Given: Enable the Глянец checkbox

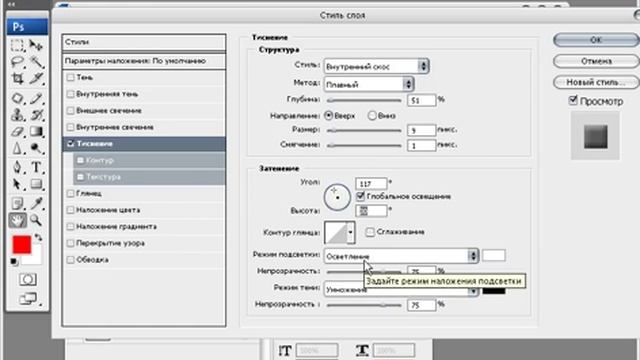Looking at the screenshot, I should tap(70, 193).
